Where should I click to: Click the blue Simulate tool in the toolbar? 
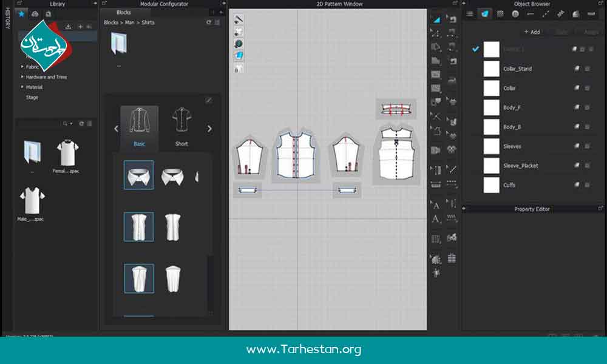[436, 19]
